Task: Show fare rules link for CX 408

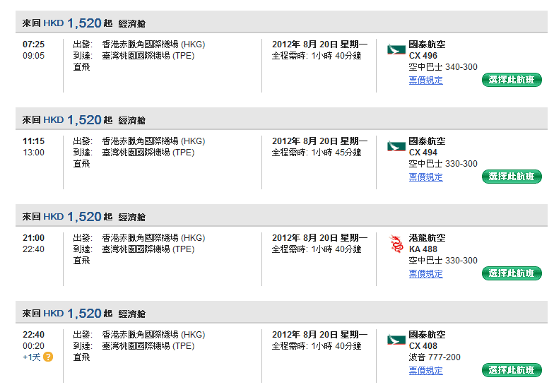Action: coord(425,371)
